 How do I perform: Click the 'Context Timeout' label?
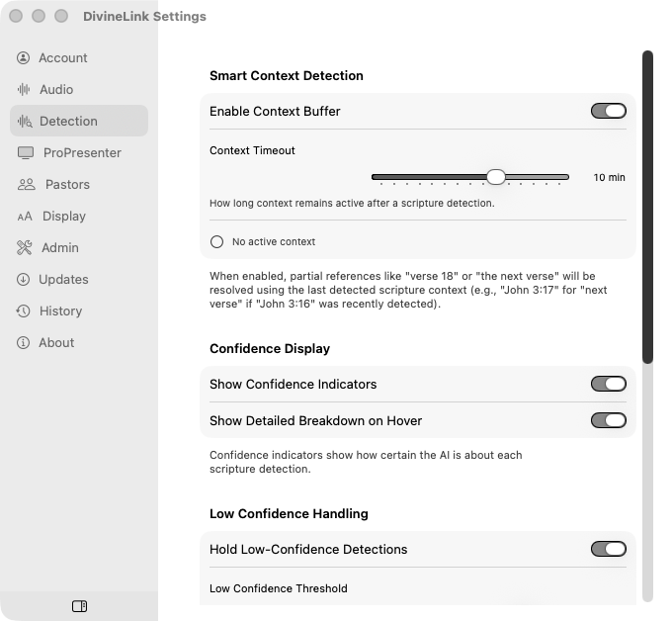click(x=252, y=150)
